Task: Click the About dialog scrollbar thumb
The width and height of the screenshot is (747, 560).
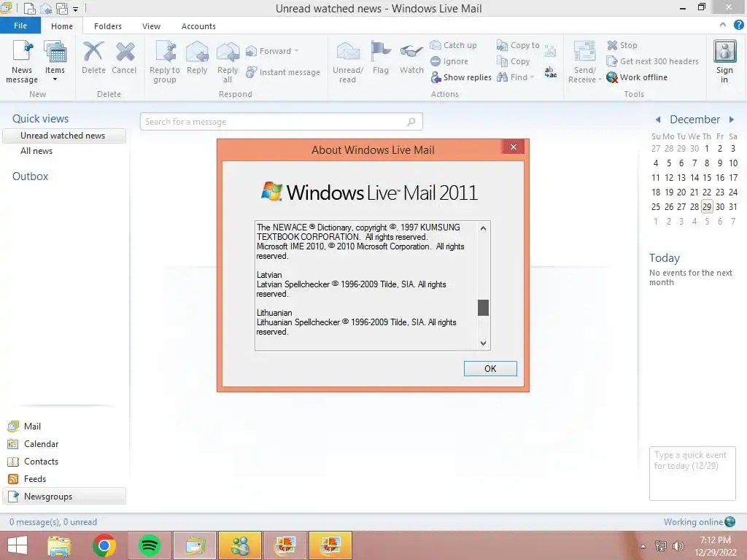Action: click(x=483, y=307)
